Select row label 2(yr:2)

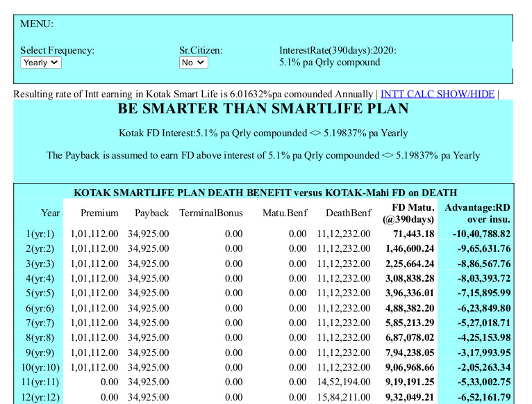pyautogui.click(x=40, y=249)
